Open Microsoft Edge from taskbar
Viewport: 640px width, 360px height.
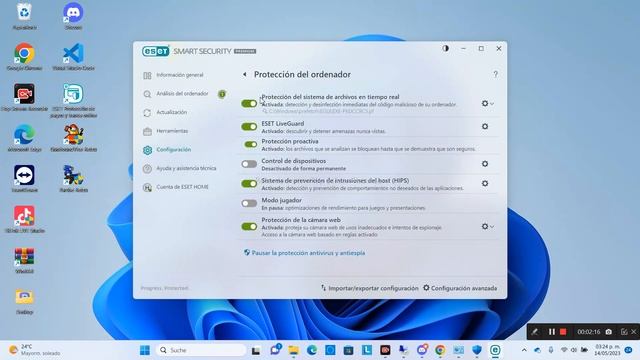click(x=312, y=350)
